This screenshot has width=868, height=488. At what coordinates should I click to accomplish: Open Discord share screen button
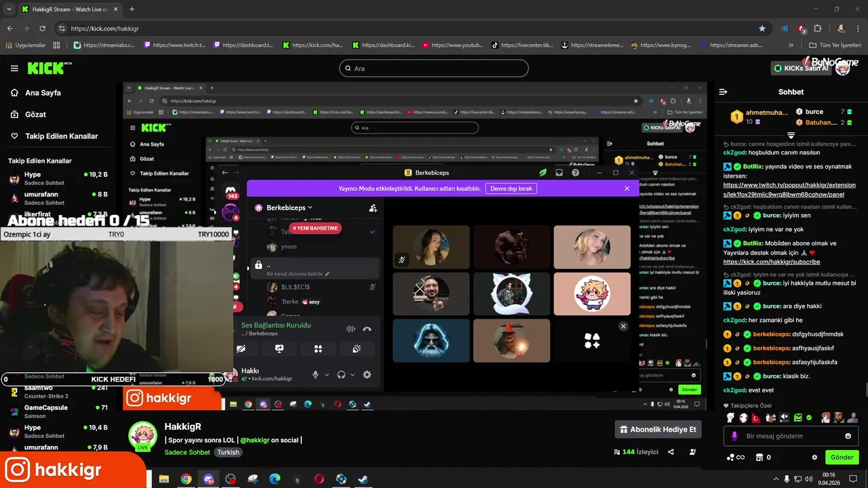(x=279, y=348)
